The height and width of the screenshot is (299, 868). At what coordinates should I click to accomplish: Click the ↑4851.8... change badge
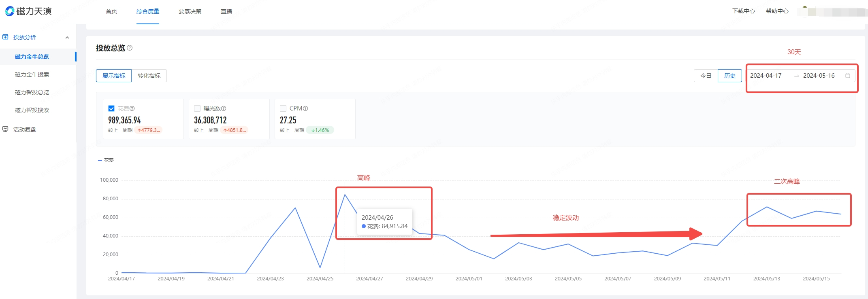click(x=235, y=130)
